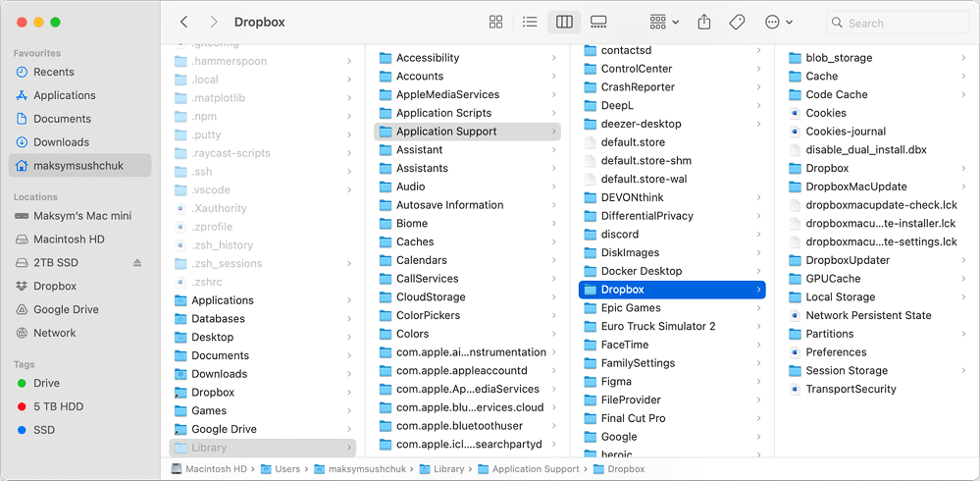Image resolution: width=980 pixels, height=481 pixels.
Task: Click the Search field
Action: [898, 24]
